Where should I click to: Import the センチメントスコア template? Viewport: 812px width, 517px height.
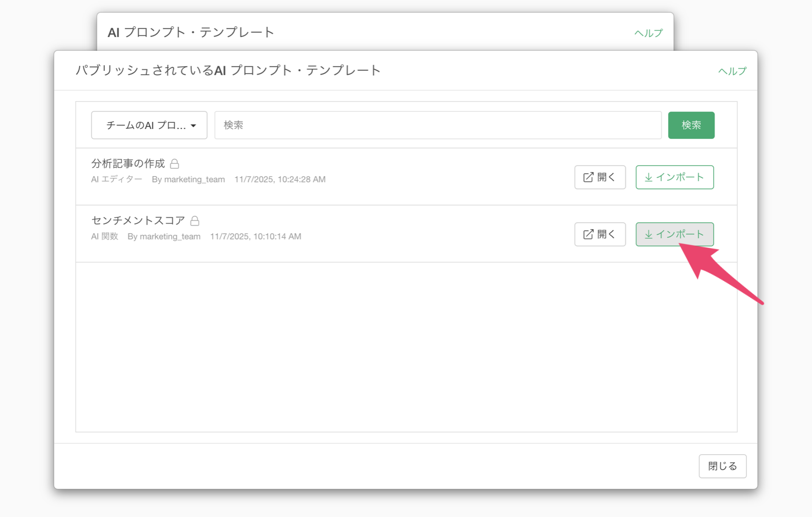tap(674, 234)
